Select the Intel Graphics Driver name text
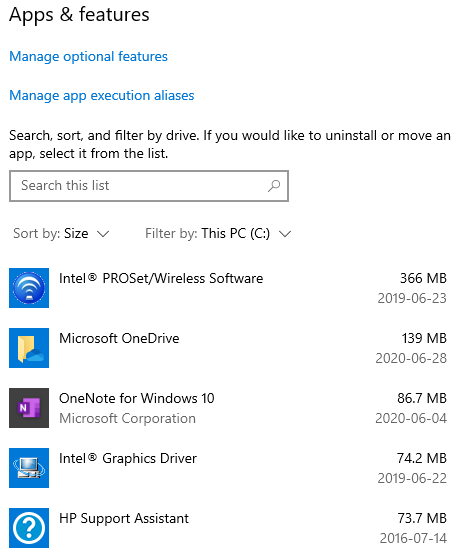 [x=128, y=458]
